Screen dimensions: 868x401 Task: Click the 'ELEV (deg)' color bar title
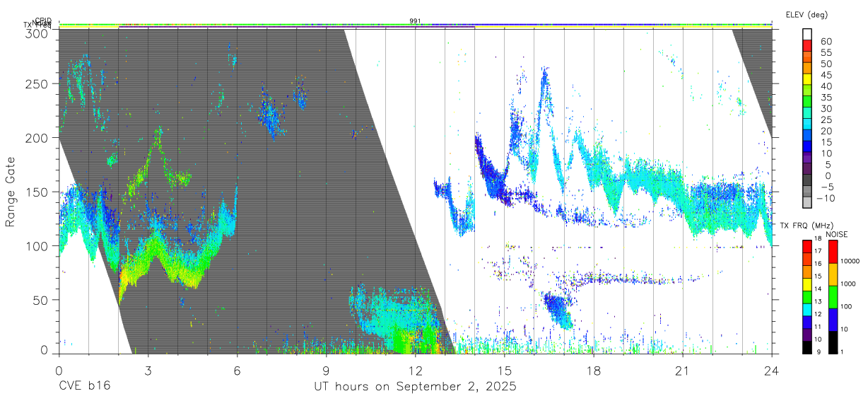coord(807,14)
